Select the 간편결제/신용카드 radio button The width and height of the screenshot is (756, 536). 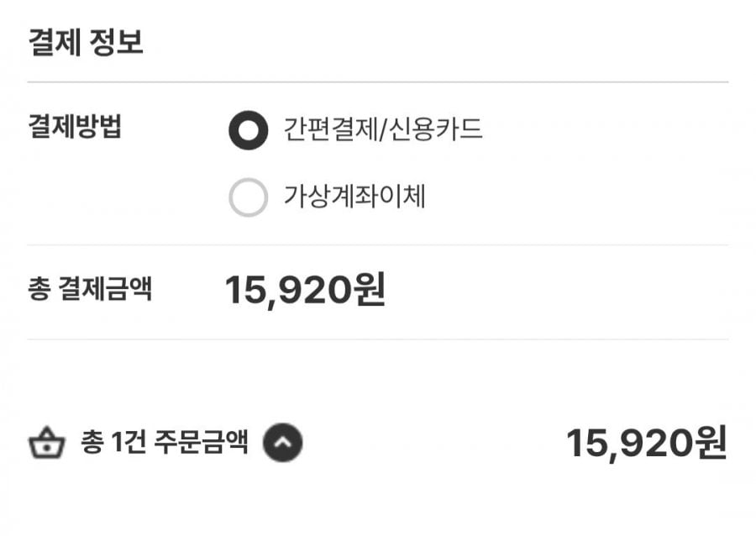[248, 132]
